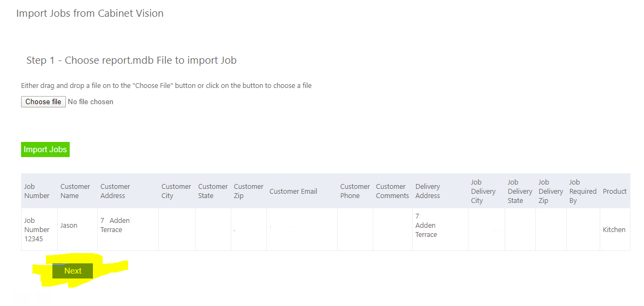Screen dimensions: 644x306
Task: Click the 'Kitchen' product cell
Action: (x=614, y=229)
